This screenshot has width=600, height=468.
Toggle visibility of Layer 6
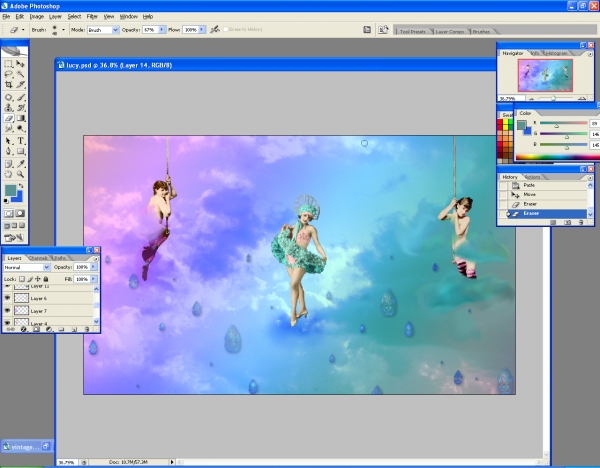pos(7,298)
